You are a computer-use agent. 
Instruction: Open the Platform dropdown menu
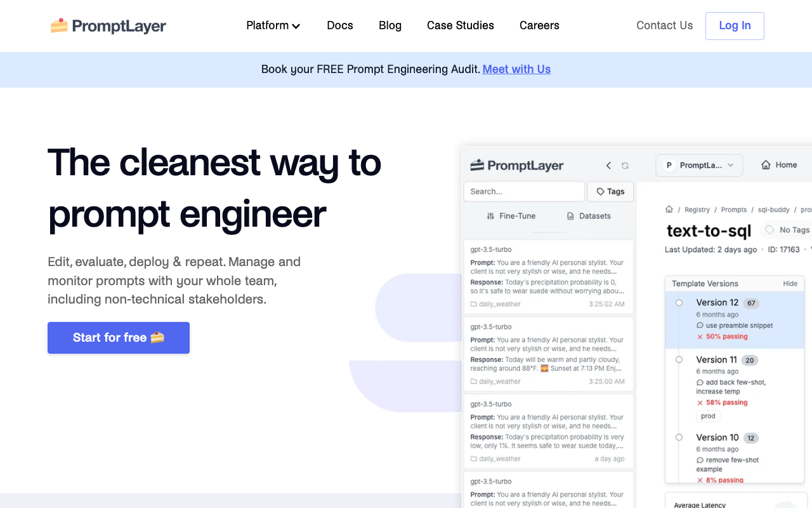[x=273, y=25]
